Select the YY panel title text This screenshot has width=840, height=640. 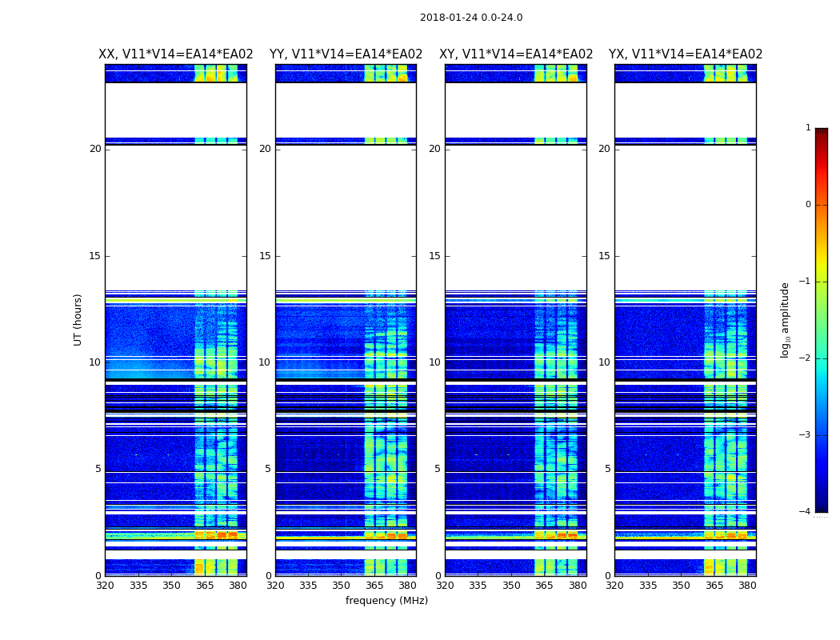pos(346,54)
